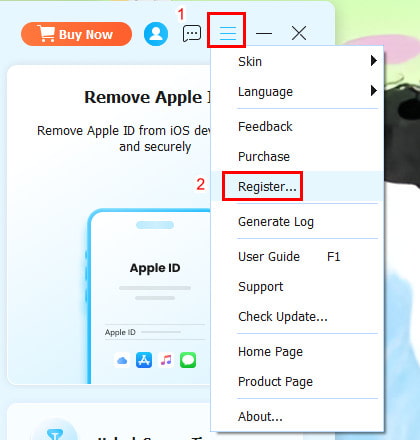Viewport: 420px width, 440px height.
Task: Click the shopping cart in Buy Now
Action: pyautogui.click(x=46, y=34)
